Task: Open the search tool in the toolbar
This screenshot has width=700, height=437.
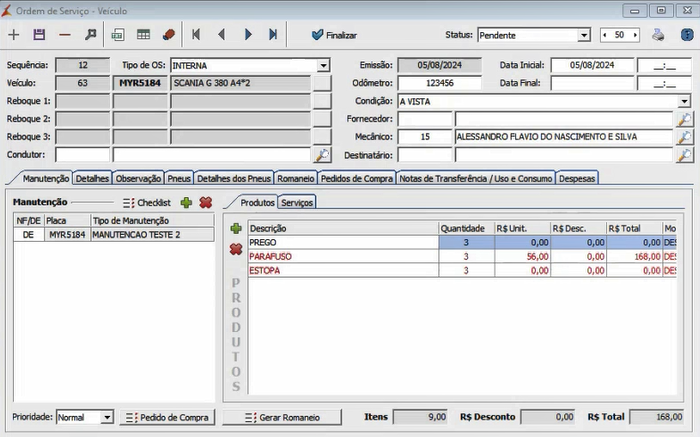Action: pos(91,35)
